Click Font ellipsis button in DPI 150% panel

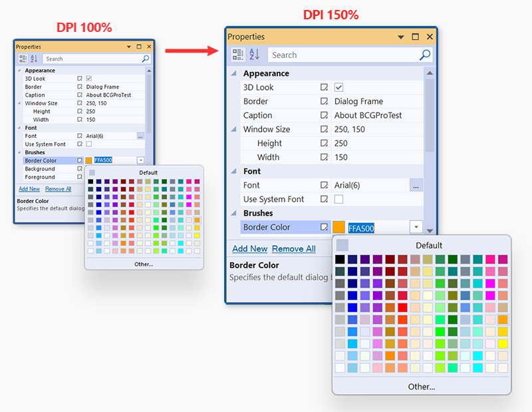416,185
